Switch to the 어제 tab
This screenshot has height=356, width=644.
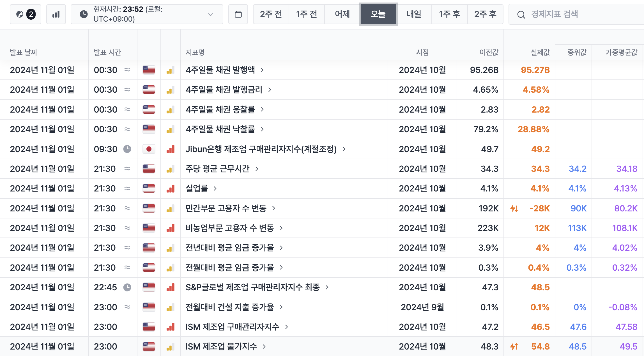pyautogui.click(x=342, y=14)
